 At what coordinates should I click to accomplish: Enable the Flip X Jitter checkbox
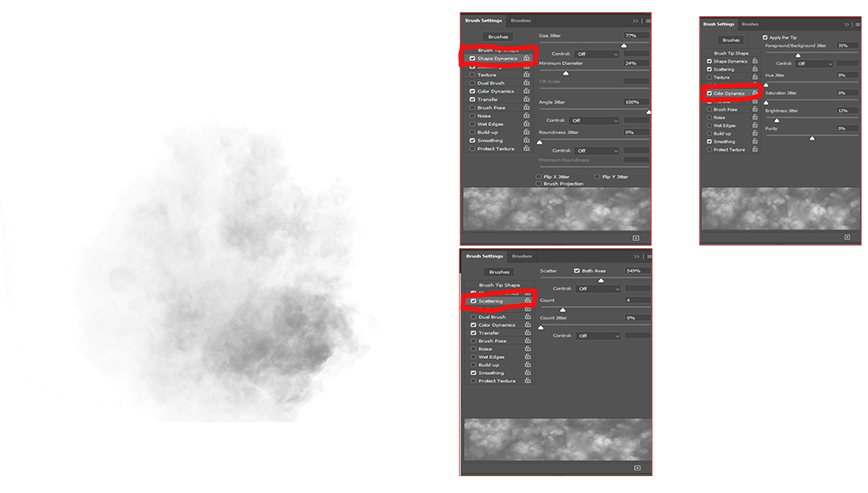coord(538,177)
